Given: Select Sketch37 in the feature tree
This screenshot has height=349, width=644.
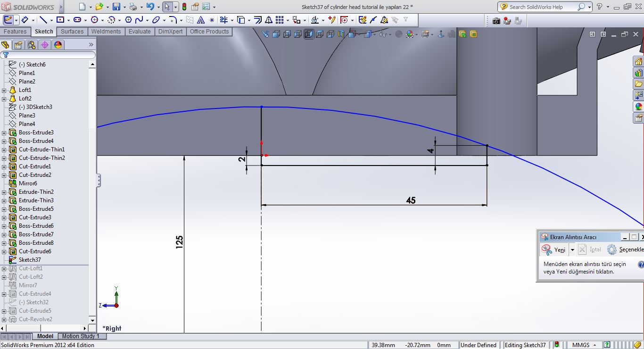Looking at the screenshot, I should coord(29,260).
